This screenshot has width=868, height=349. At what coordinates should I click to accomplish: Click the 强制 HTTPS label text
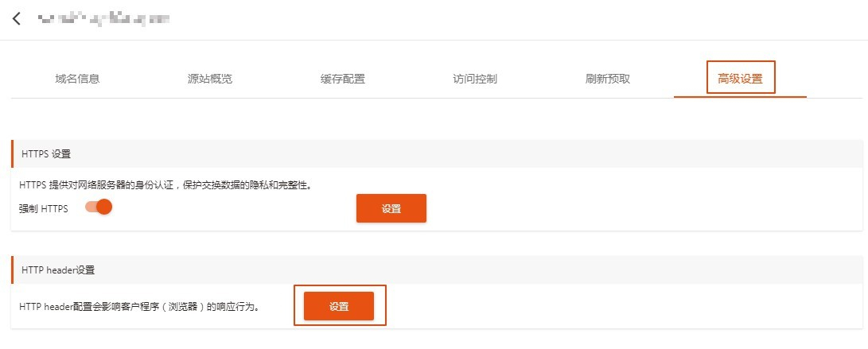[x=44, y=208]
